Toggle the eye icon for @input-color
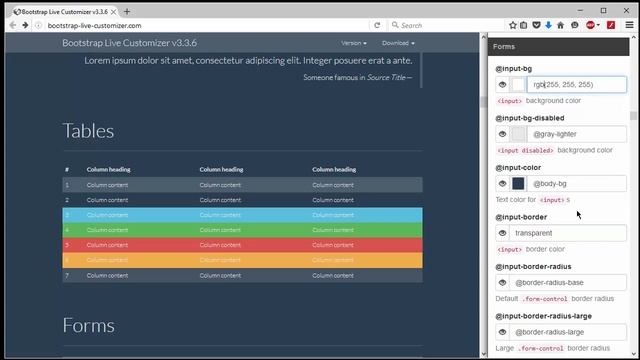This screenshot has height=360, width=640. pyautogui.click(x=502, y=184)
